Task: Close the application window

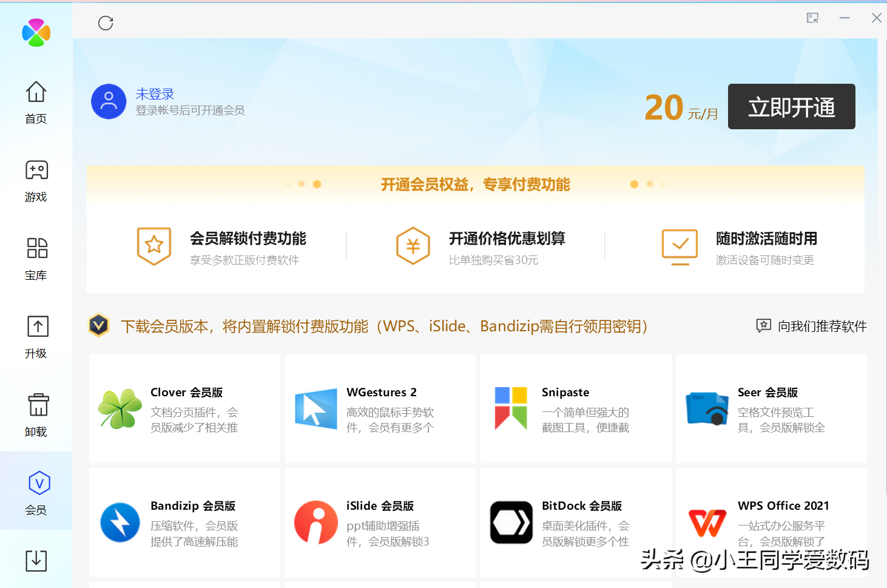Action: click(877, 18)
